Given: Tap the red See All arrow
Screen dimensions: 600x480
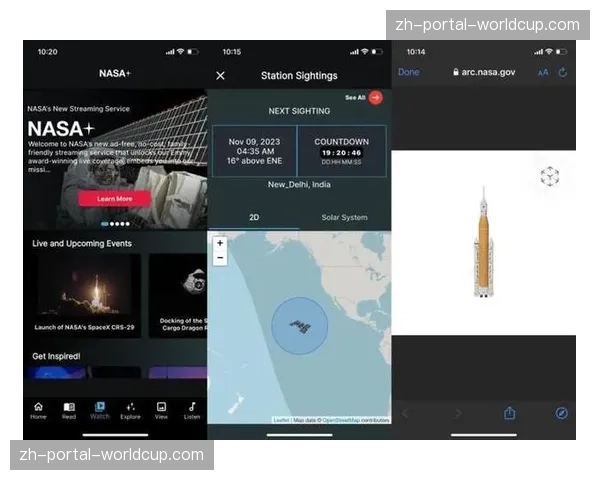Looking at the screenshot, I should (x=375, y=97).
